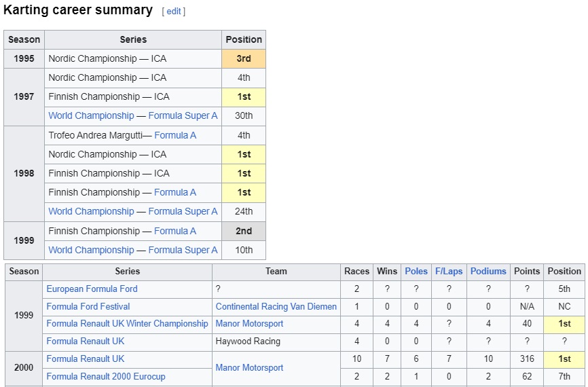Open Formula A link in 1998 Finnish Championship row
The height and width of the screenshot is (387, 588).
175,192
